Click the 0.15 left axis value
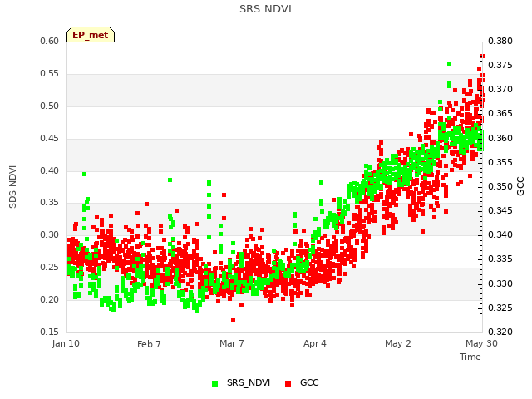This screenshot has height=399, width=532. pyautogui.click(x=50, y=332)
